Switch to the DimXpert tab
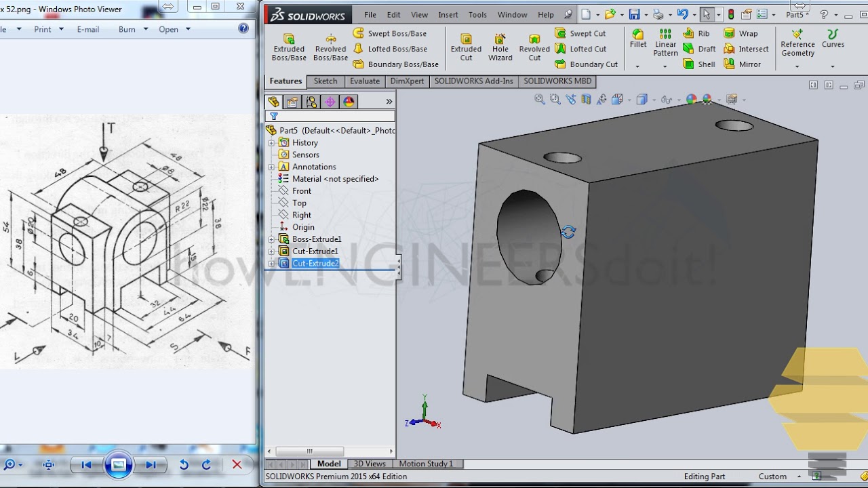868x488 pixels. pyautogui.click(x=407, y=81)
